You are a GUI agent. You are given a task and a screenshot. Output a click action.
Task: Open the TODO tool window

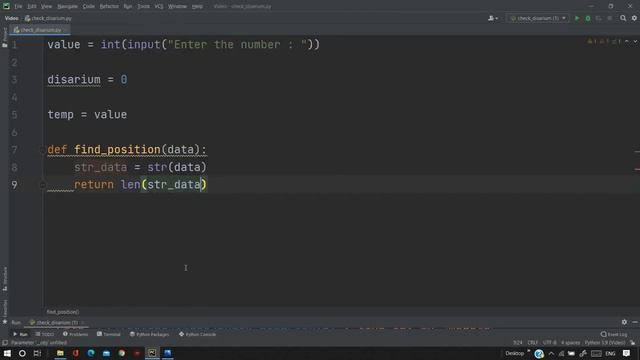coord(44,334)
